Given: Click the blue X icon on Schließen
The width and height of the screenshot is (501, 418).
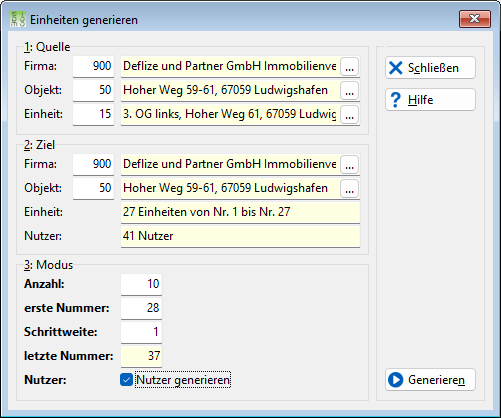Looking at the screenshot, I should pos(396,68).
